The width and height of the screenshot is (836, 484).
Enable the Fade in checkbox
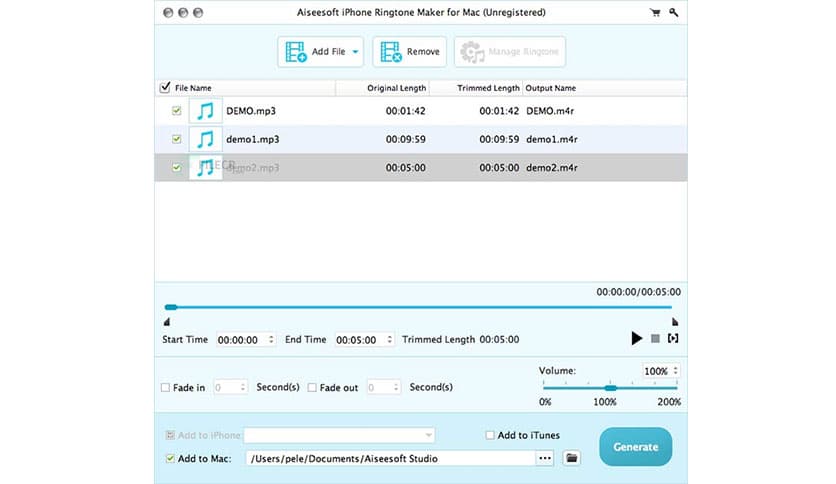click(165, 388)
